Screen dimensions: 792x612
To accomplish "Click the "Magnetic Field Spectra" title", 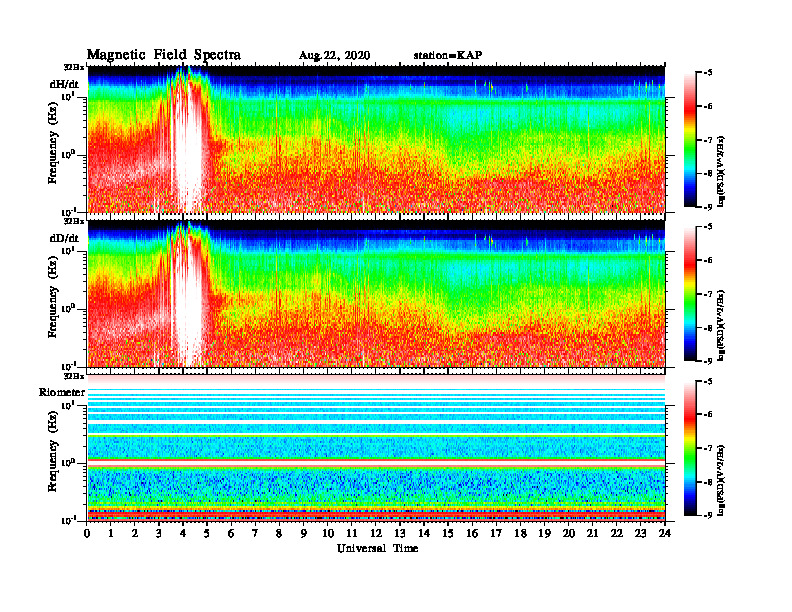I will [x=164, y=55].
